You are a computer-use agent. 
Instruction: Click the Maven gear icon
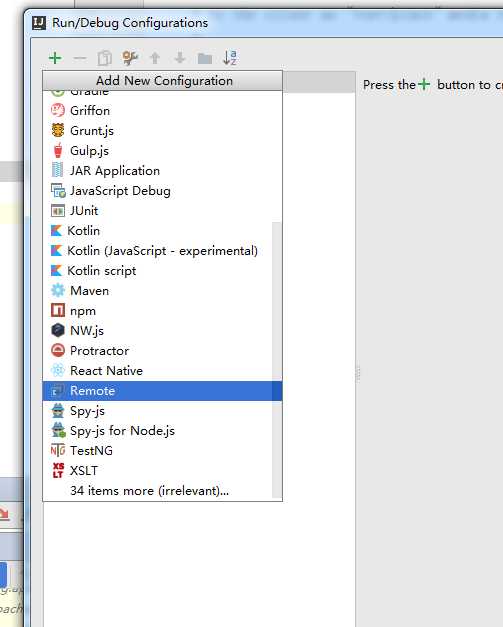pyautogui.click(x=58, y=290)
